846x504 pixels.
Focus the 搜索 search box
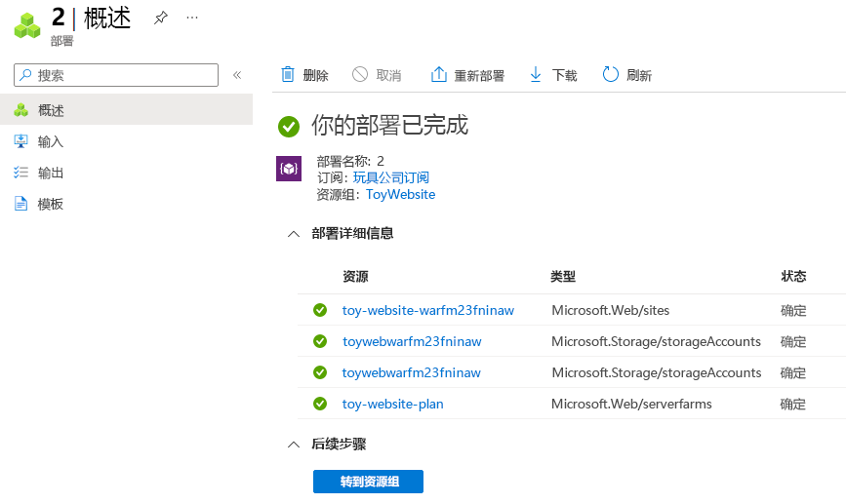click(116, 75)
